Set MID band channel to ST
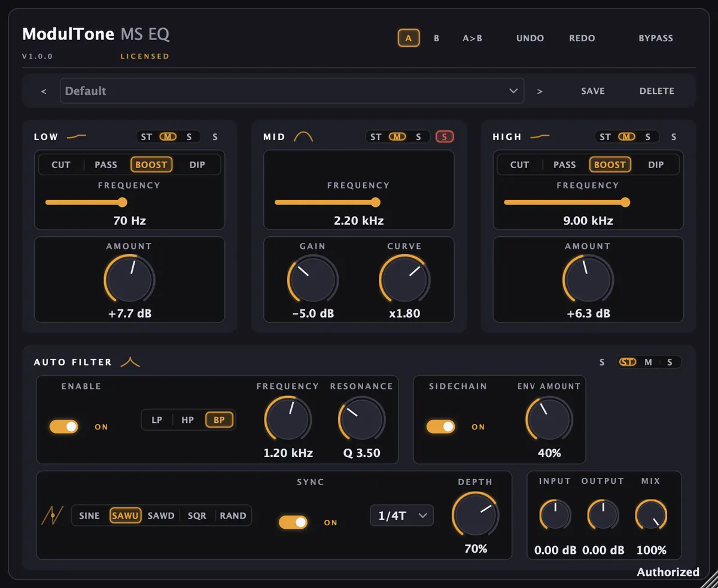The height and width of the screenshot is (588, 718). [376, 137]
